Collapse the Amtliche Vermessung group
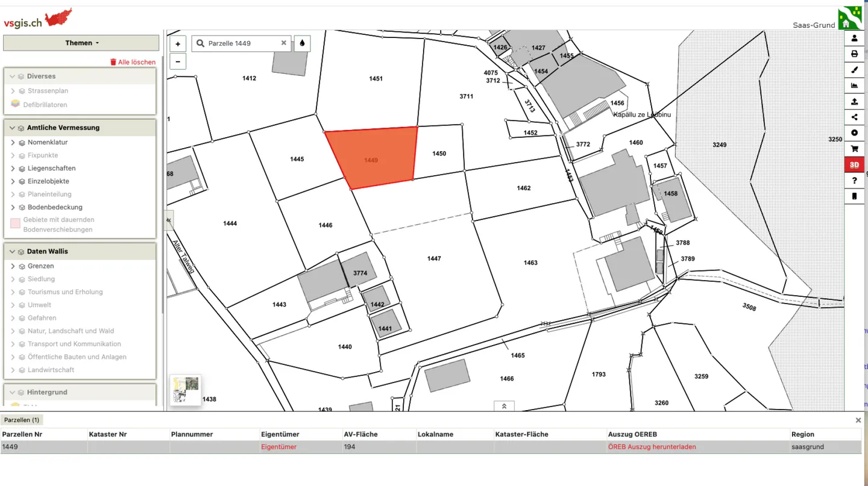This screenshot has width=868, height=486. pyautogui.click(x=12, y=128)
